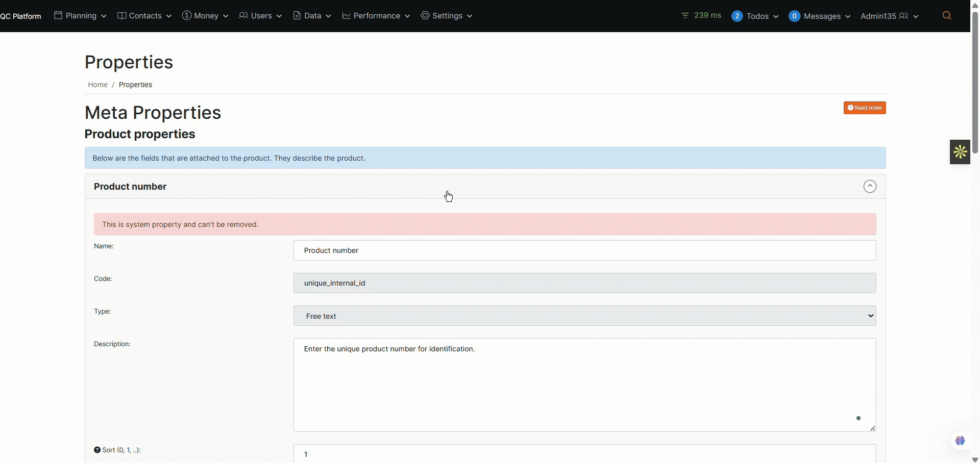The height and width of the screenshot is (463, 980).
Task: Select the Data menu item
Action: pos(312,15)
